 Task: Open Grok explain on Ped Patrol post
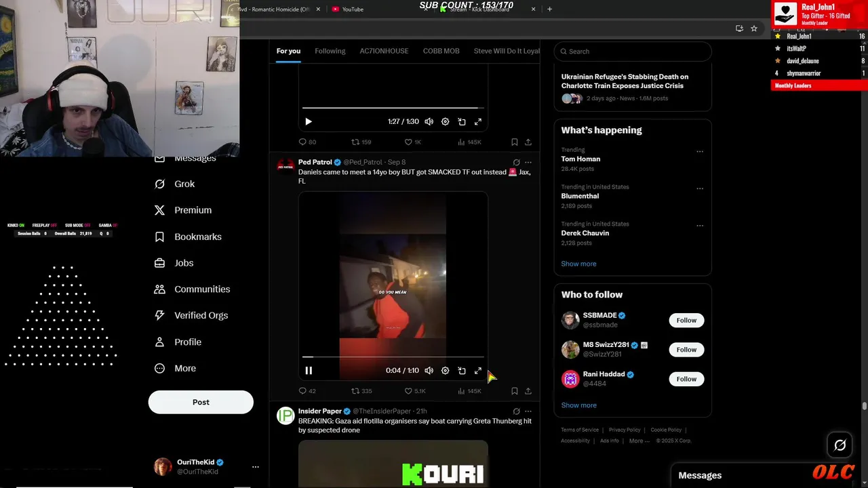point(517,163)
